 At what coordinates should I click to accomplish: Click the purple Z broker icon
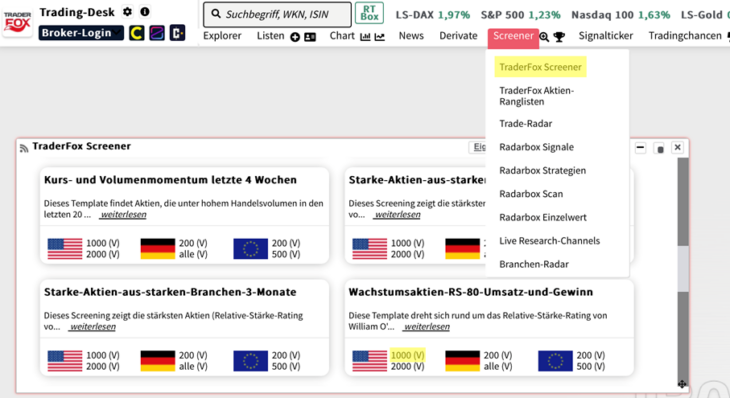[x=157, y=33]
